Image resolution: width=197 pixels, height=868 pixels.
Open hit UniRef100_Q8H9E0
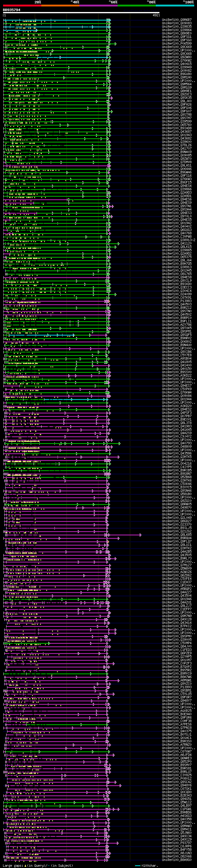[x=177, y=33]
